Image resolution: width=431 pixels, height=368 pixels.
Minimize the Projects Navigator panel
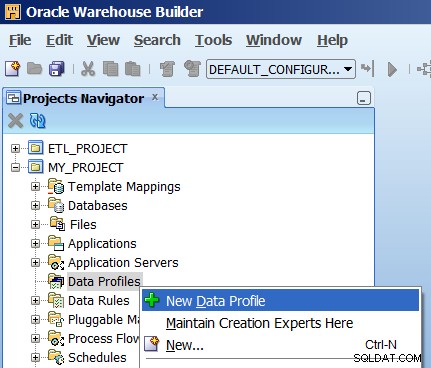coord(364,98)
